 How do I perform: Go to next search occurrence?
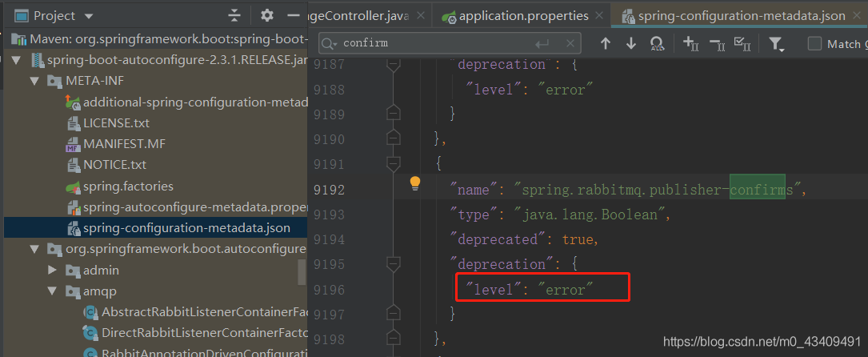click(x=631, y=43)
